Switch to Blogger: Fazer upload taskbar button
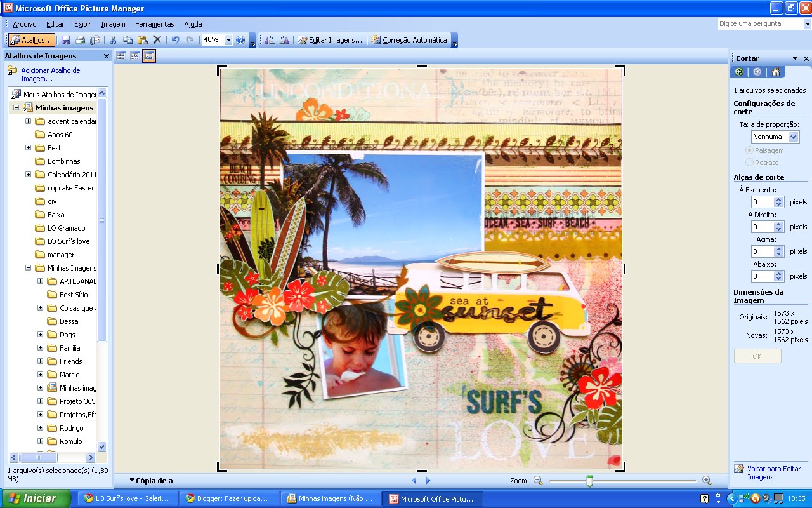The width and height of the screenshot is (812, 508). click(228, 498)
